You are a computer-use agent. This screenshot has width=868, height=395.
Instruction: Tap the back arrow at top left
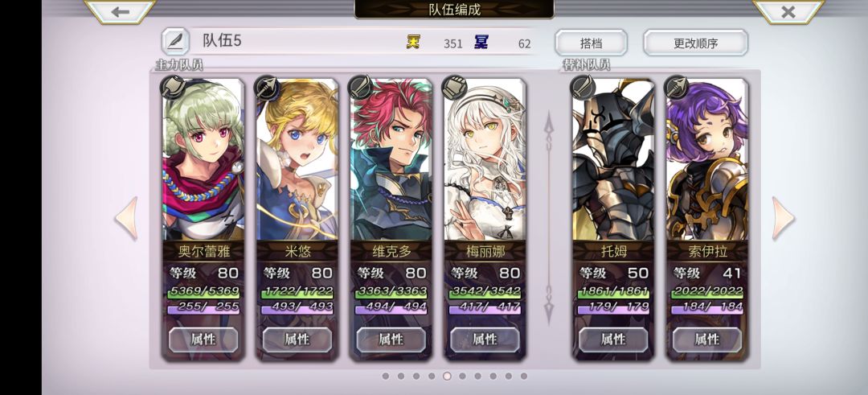click(120, 11)
